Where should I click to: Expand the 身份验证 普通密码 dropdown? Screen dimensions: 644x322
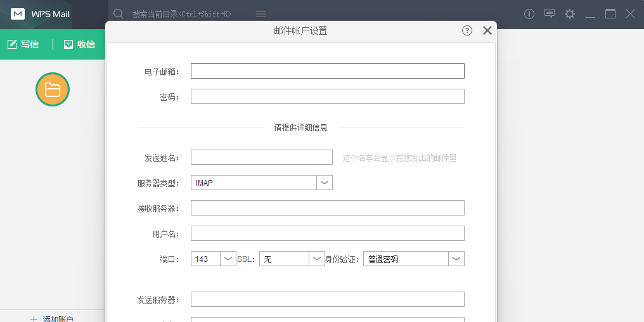pyautogui.click(x=413, y=259)
